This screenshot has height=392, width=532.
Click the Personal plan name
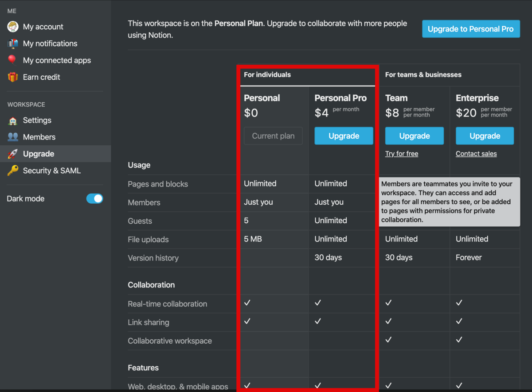(x=262, y=98)
